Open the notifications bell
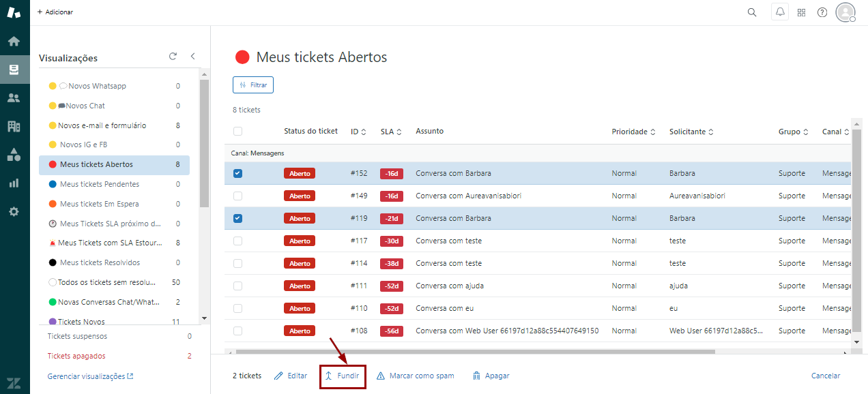This screenshot has height=394, width=868. pos(779,12)
